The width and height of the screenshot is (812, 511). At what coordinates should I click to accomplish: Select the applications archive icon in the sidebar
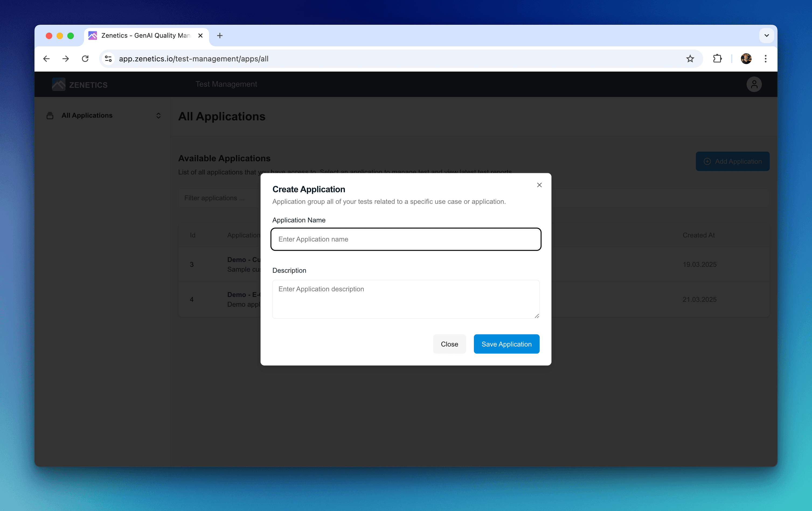click(x=50, y=115)
